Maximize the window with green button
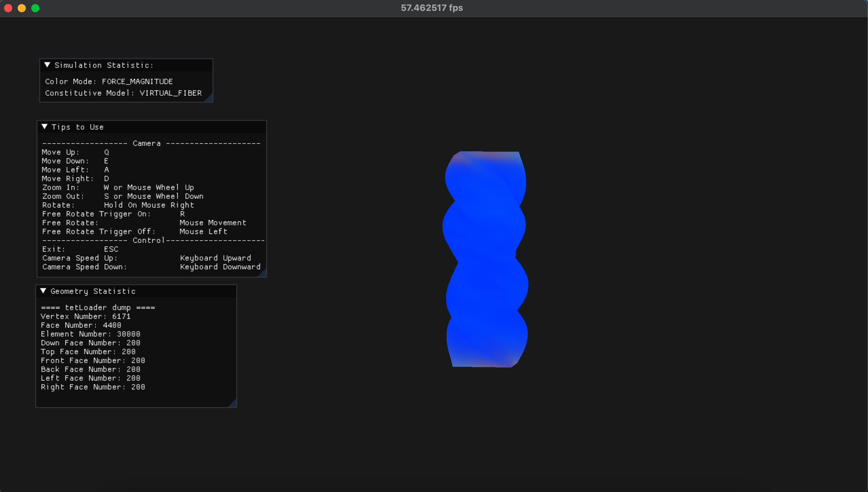868x492 pixels. coord(35,8)
